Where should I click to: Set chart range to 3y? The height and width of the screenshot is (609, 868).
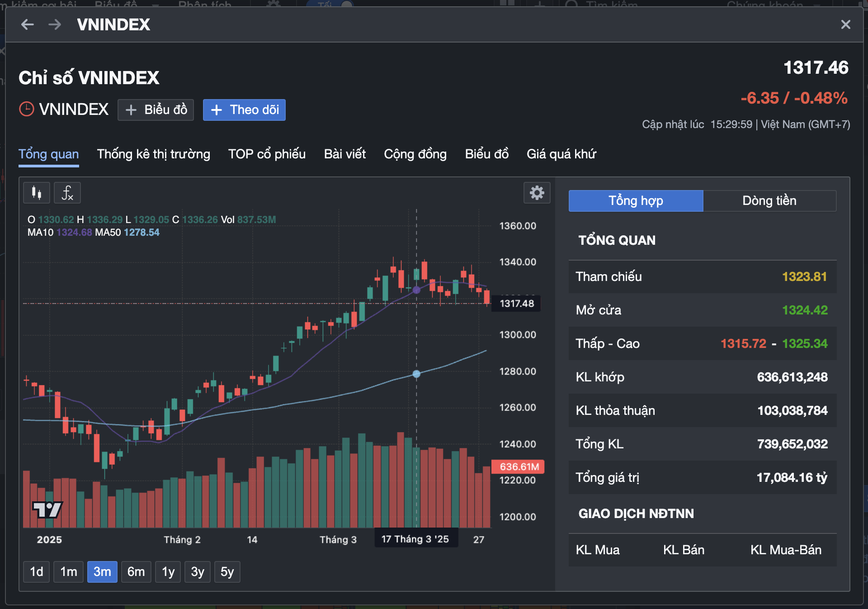tap(198, 572)
